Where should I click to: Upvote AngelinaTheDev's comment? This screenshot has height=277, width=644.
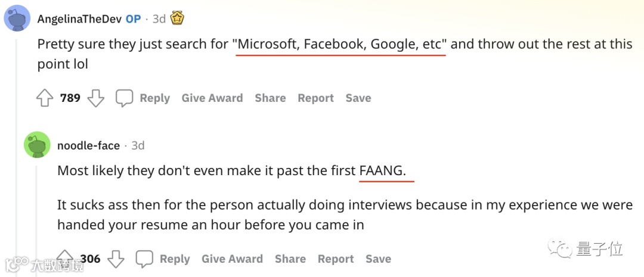click(45, 98)
